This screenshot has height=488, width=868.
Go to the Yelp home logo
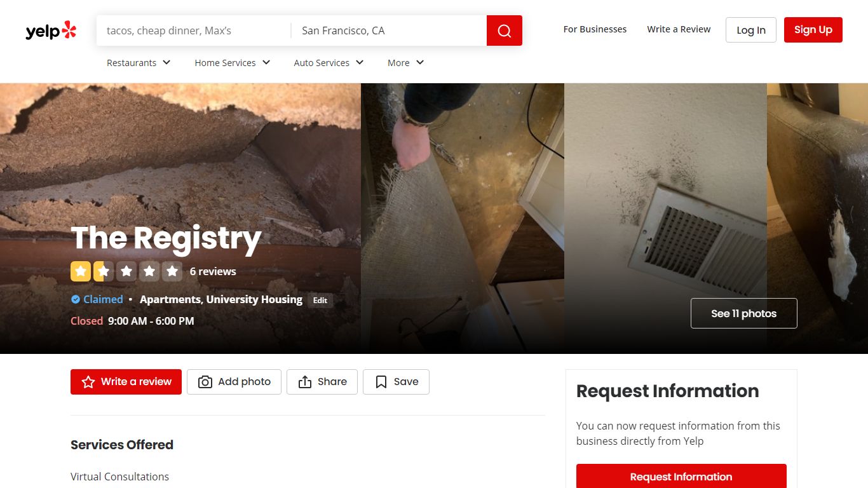point(51,30)
